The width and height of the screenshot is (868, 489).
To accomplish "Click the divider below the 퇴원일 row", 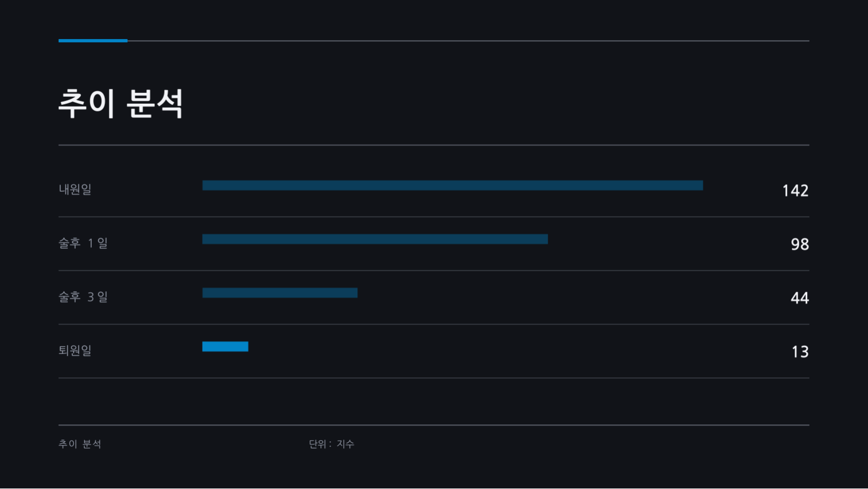I will pos(434,378).
